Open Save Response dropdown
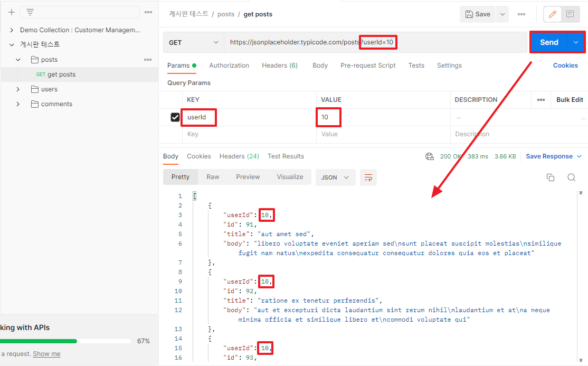Viewport: 588px width, 366px height. click(x=554, y=156)
